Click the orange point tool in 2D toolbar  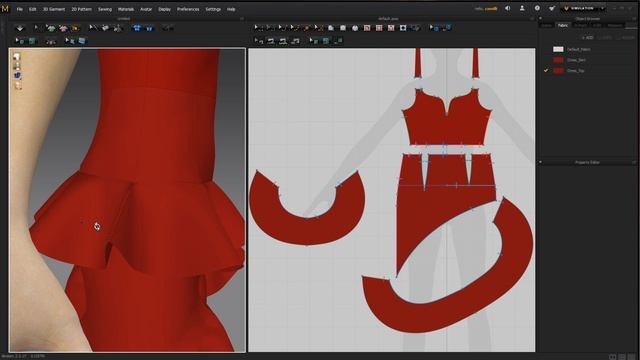coord(307,28)
